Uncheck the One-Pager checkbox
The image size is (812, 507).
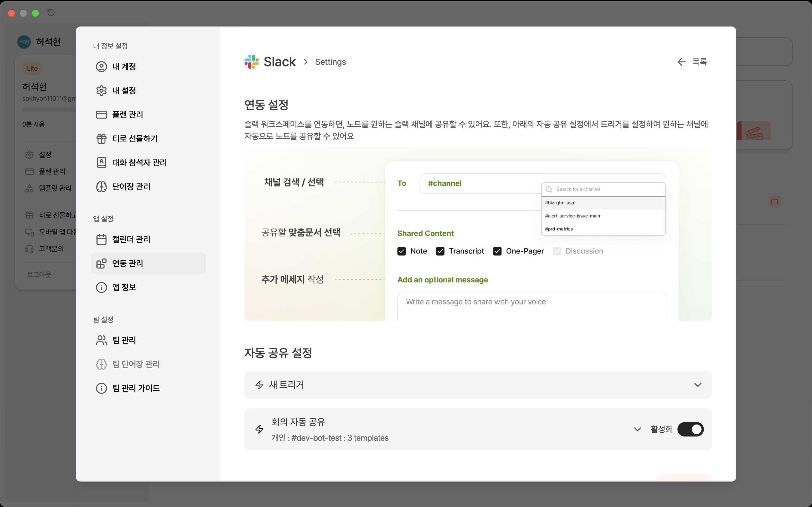tap(497, 251)
